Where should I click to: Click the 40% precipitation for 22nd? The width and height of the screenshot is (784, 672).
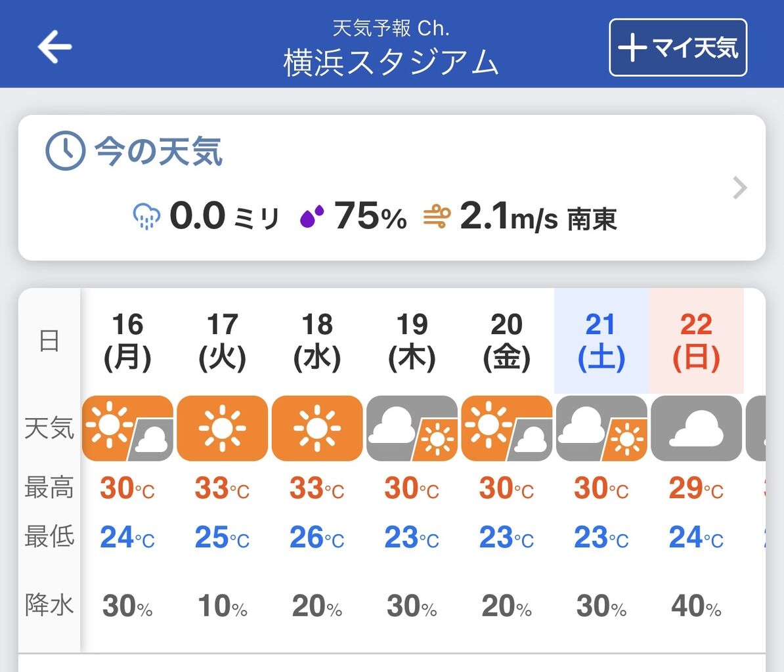(697, 606)
